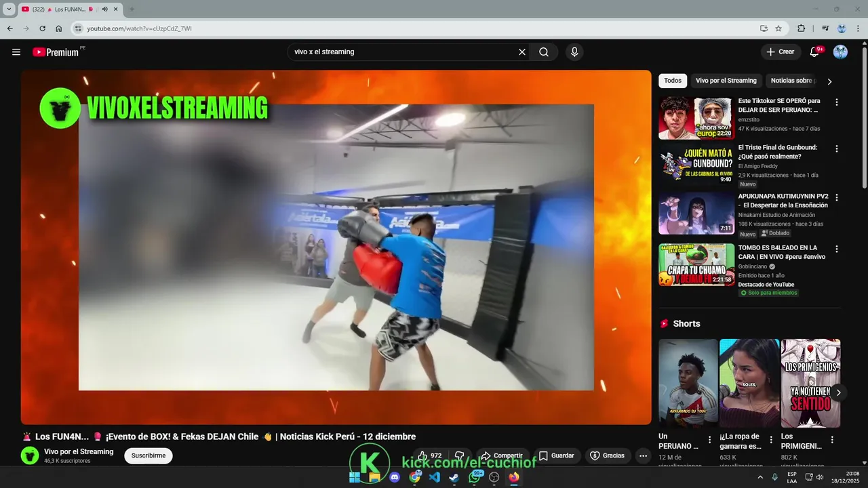Open the Crear create button
This screenshot has height=488, width=868.
click(781, 52)
